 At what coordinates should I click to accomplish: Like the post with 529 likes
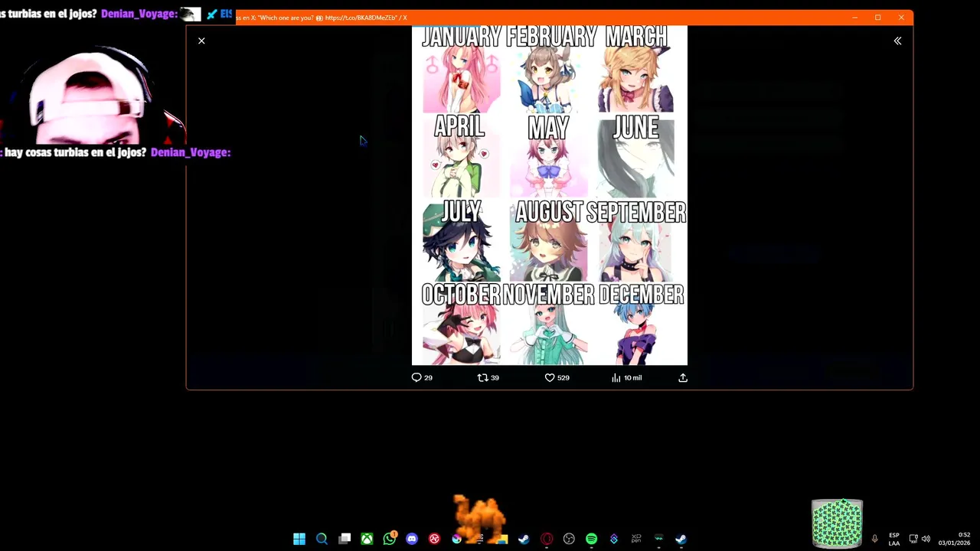point(557,377)
